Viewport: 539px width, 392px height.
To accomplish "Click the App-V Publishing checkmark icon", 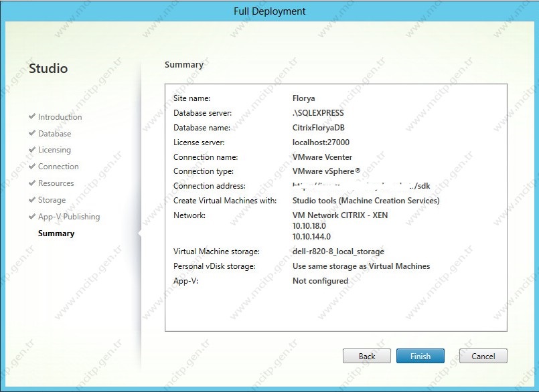I will 32,217.
